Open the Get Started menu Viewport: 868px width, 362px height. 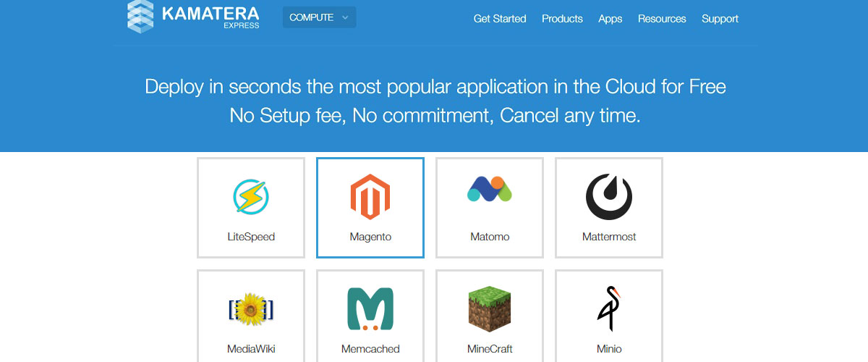pyautogui.click(x=500, y=19)
